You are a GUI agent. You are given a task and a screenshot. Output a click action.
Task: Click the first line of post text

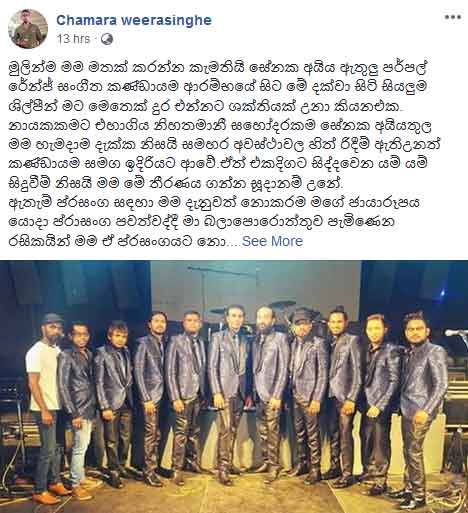[218, 69]
